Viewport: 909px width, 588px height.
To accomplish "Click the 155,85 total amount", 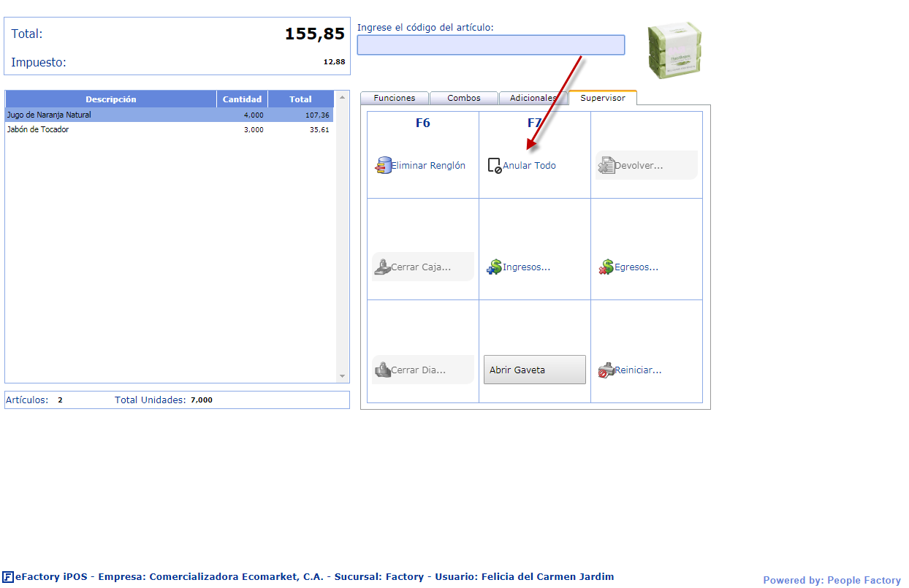I will (x=314, y=34).
